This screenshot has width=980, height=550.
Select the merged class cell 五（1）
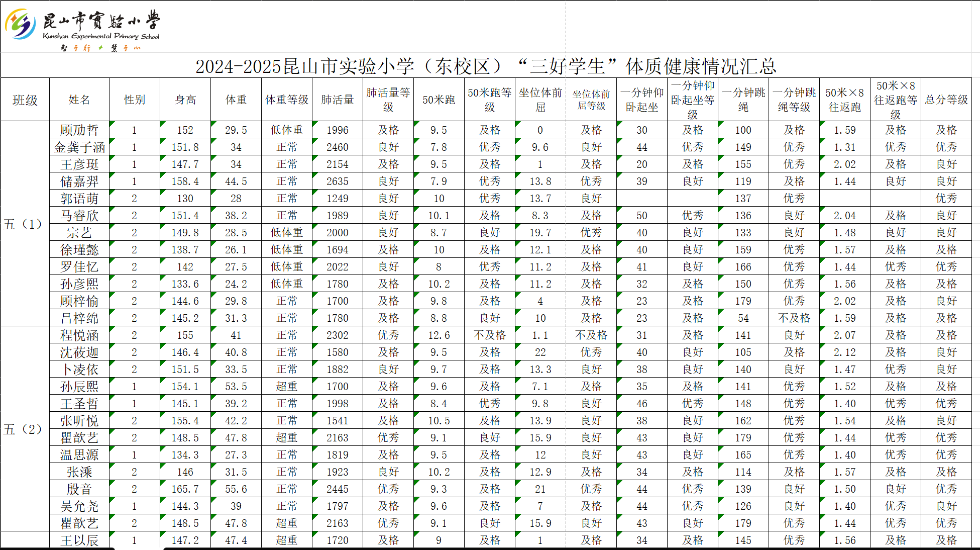[x=25, y=224]
